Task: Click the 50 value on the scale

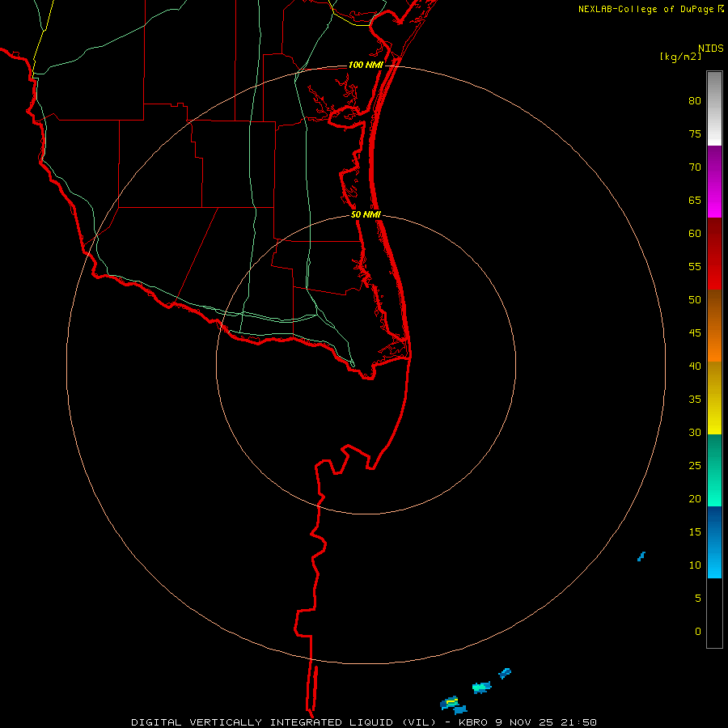Action: 695,300
